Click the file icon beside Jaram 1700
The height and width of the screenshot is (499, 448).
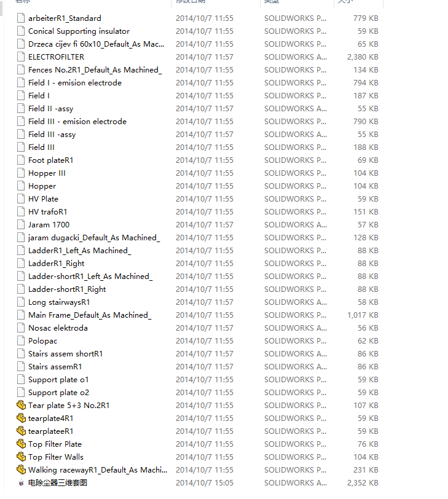pyautogui.click(x=21, y=225)
